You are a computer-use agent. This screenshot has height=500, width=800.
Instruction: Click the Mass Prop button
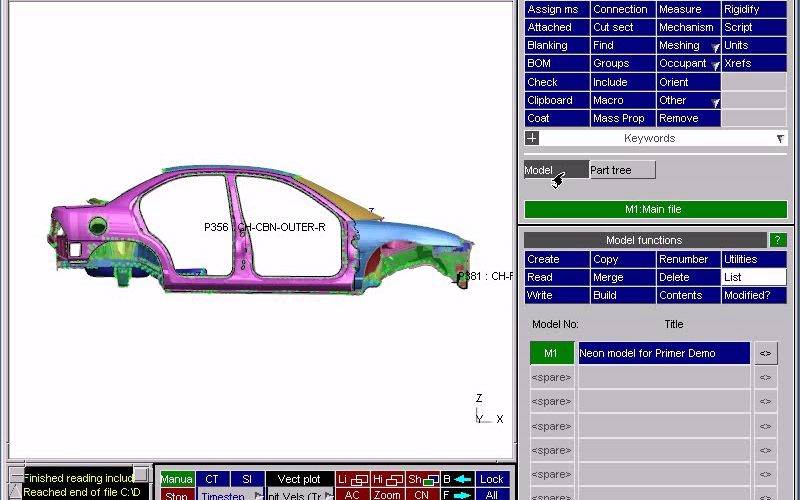(x=622, y=118)
